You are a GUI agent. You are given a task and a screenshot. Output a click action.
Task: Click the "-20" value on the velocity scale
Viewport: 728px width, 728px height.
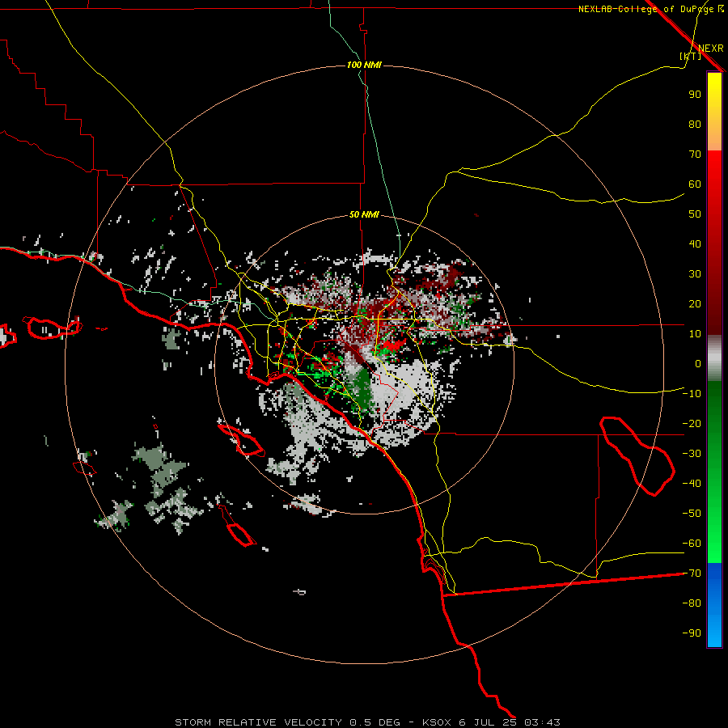[692, 424]
